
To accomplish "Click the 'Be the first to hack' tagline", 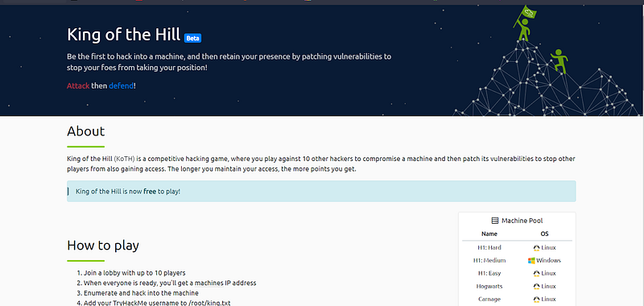I will 229,62.
